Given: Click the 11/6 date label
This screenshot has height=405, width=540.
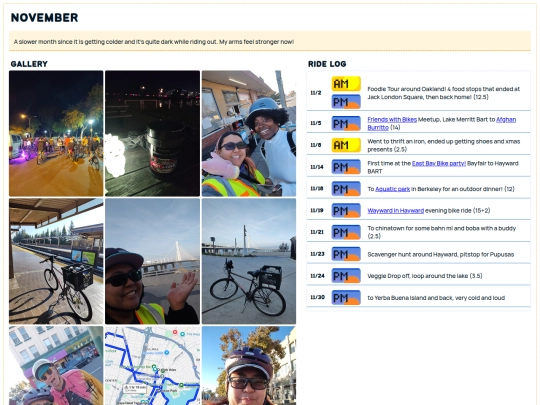Looking at the screenshot, I should coord(316,145).
